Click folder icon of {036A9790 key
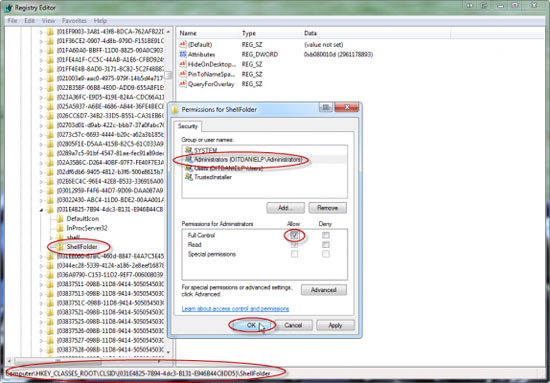Screen dimensions: 550x383 [x=50, y=275]
